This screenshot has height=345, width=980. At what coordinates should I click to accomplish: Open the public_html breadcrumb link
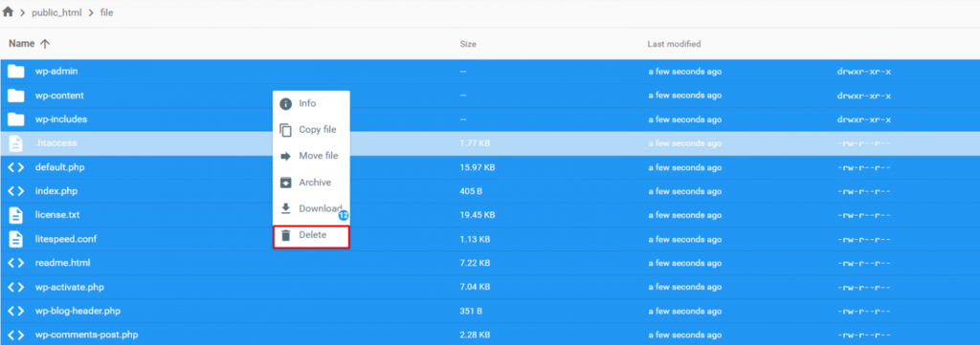[x=56, y=12]
